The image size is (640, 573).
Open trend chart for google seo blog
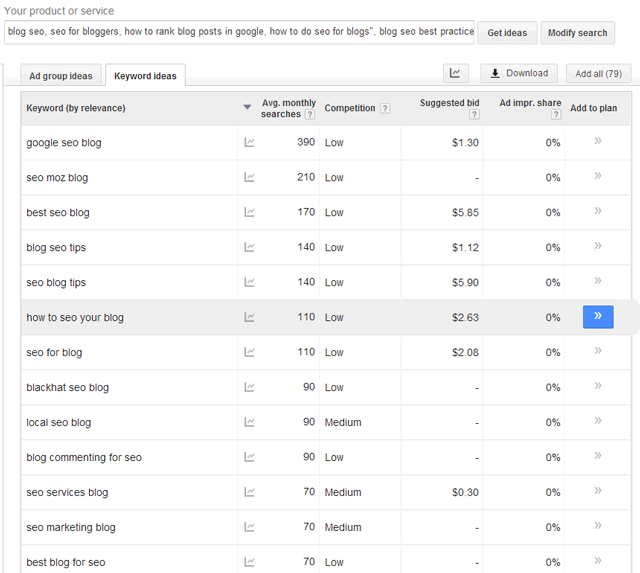point(249,142)
